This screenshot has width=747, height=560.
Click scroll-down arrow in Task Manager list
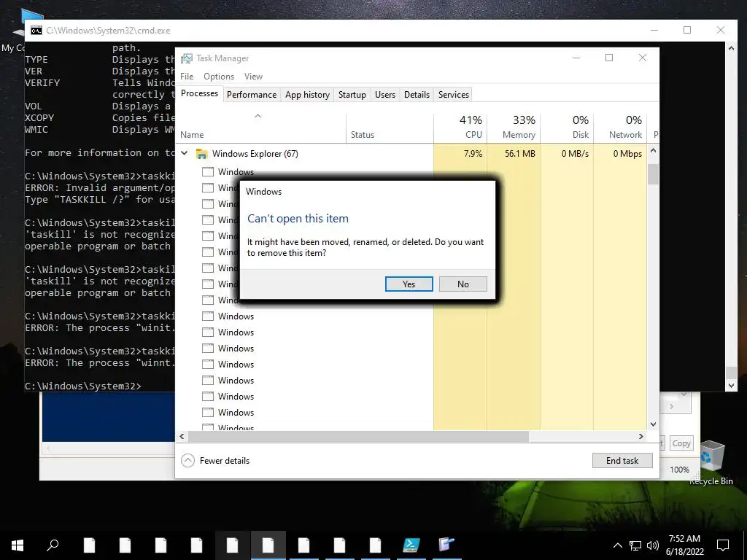653,424
